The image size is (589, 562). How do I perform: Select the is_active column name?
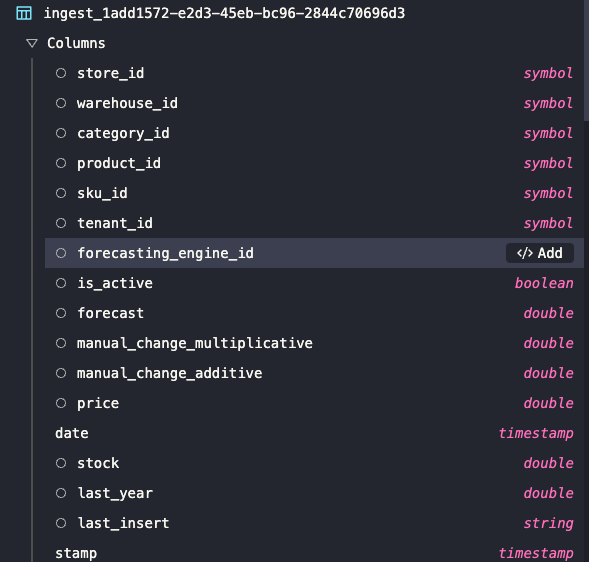tap(115, 283)
